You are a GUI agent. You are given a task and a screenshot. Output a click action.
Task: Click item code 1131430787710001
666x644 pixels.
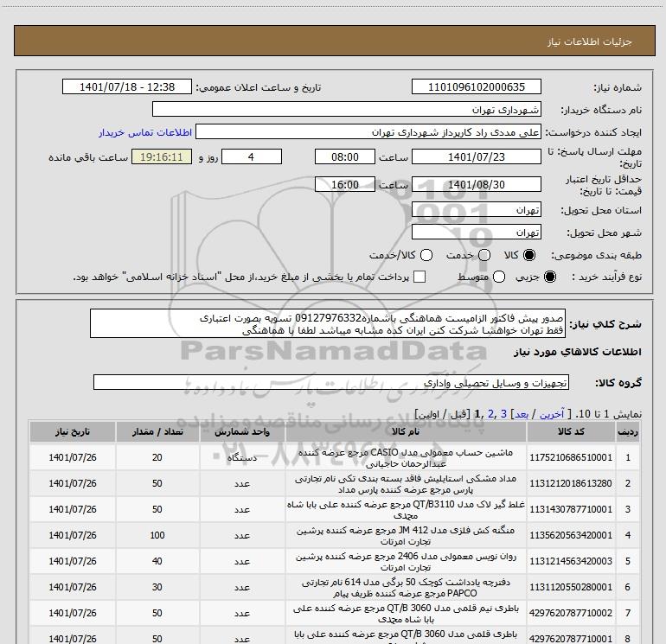pyautogui.click(x=571, y=509)
